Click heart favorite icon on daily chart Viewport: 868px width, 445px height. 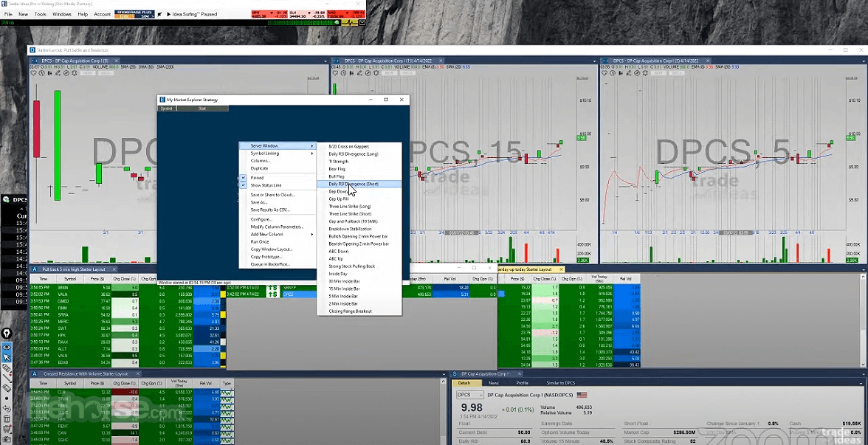33,73
